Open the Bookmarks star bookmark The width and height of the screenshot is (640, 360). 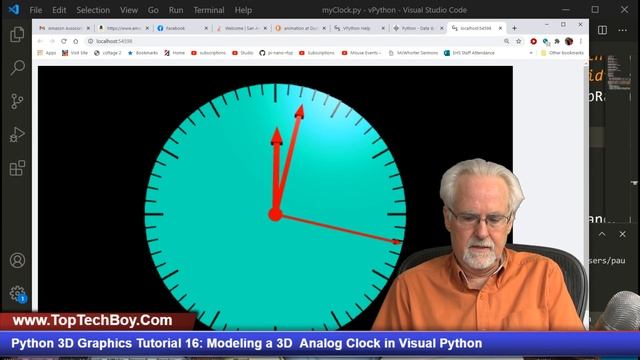142,53
